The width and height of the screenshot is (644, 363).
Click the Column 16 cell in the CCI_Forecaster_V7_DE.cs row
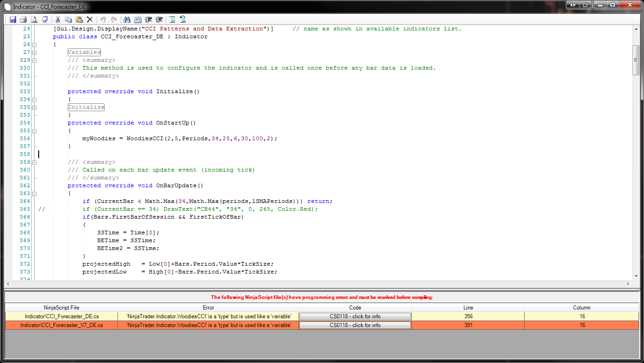(582, 325)
